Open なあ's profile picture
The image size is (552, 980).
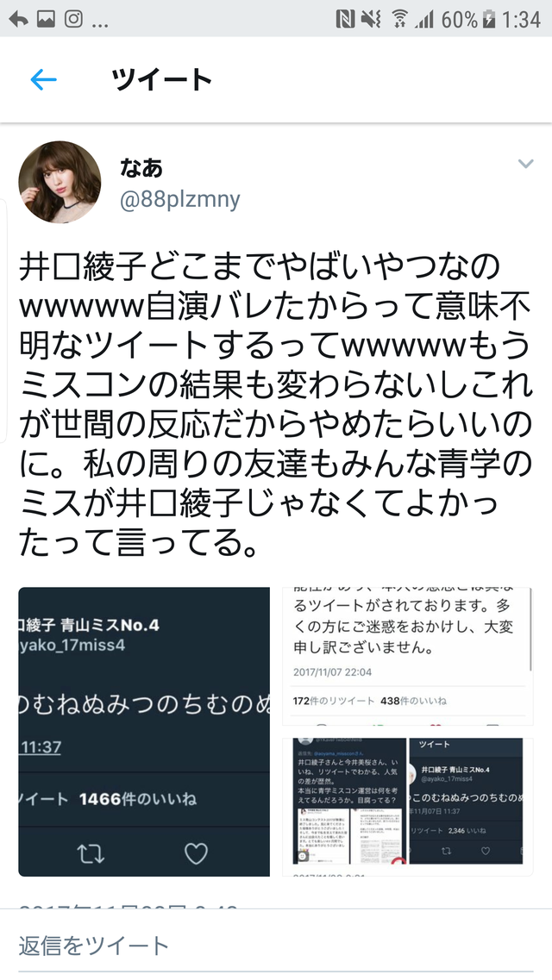[60, 182]
